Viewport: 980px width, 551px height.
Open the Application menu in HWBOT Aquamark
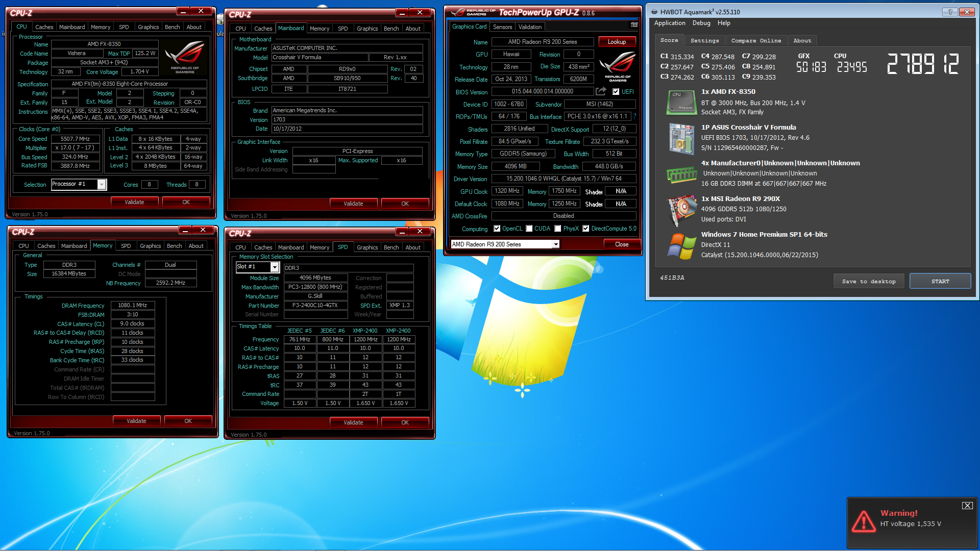tap(670, 23)
